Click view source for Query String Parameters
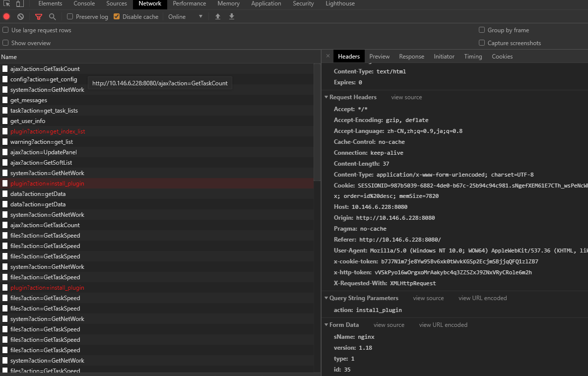 (428, 298)
